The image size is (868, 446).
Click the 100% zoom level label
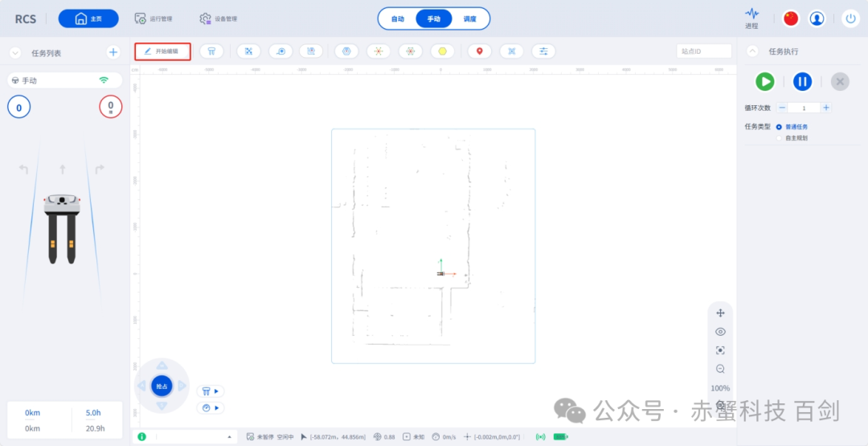point(720,388)
